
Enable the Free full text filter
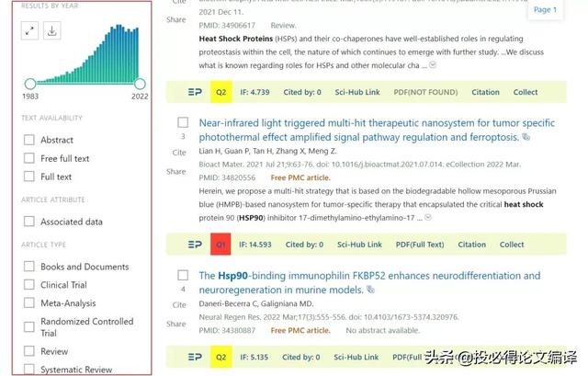click(x=28, y=158)
